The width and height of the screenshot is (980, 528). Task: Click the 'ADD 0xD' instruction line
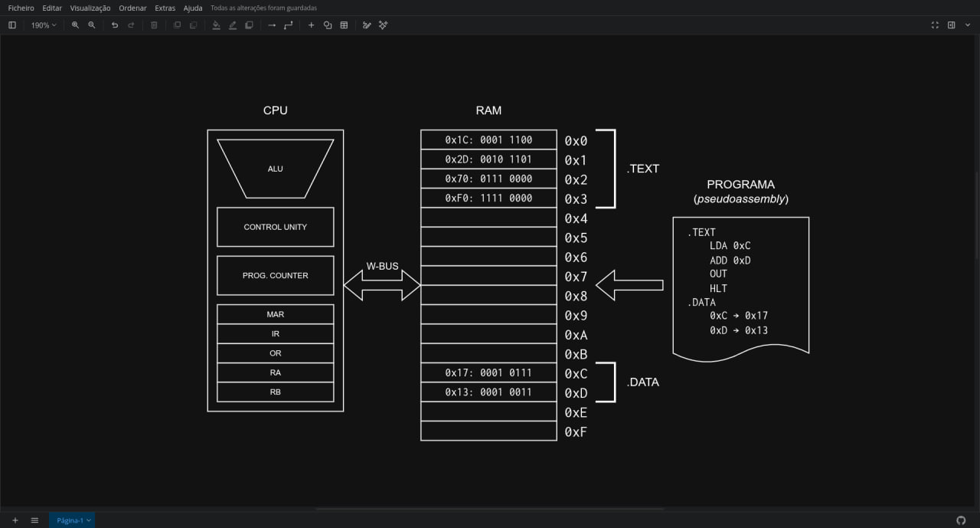[x=730, y=261]
